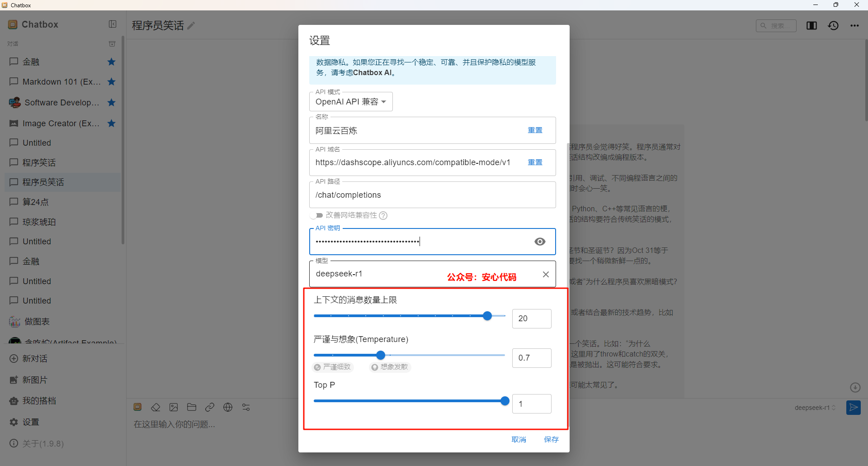Open the 琼浆琥珀 conversation
Image resolution: width=868 pixels, height=466 pixels.
62,222
